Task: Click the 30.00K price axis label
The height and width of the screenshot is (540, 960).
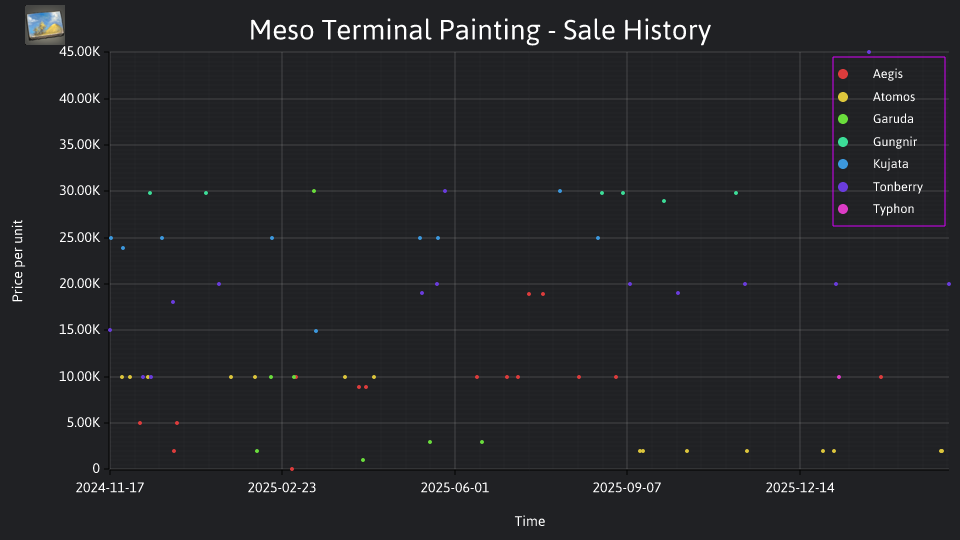Action: coord(80,190)
